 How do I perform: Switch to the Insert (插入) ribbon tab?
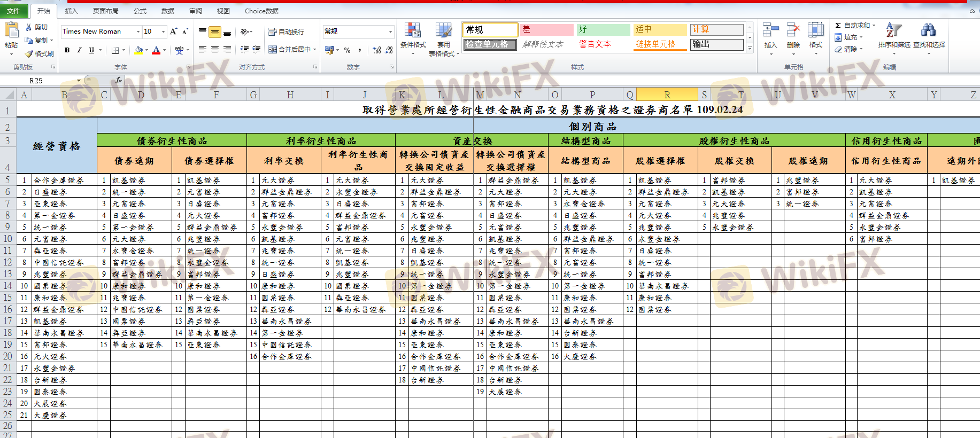pyautogui.click(x=71, y=11)
